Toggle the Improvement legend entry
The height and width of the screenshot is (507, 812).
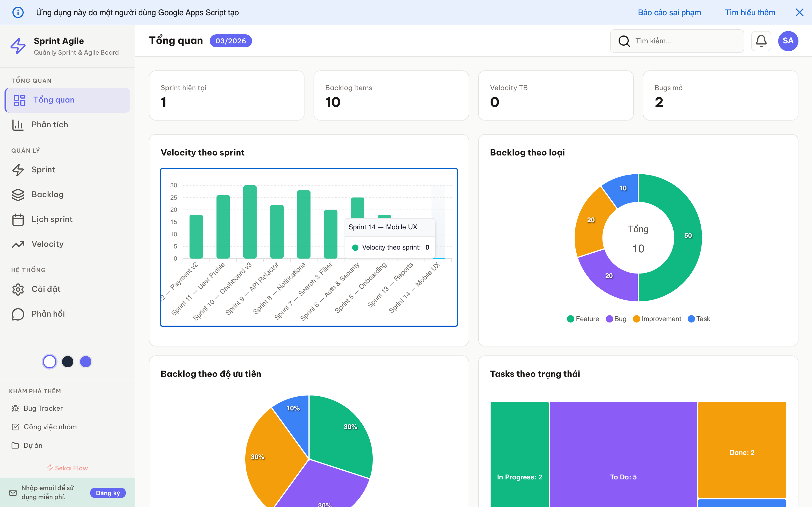[657, 319]
